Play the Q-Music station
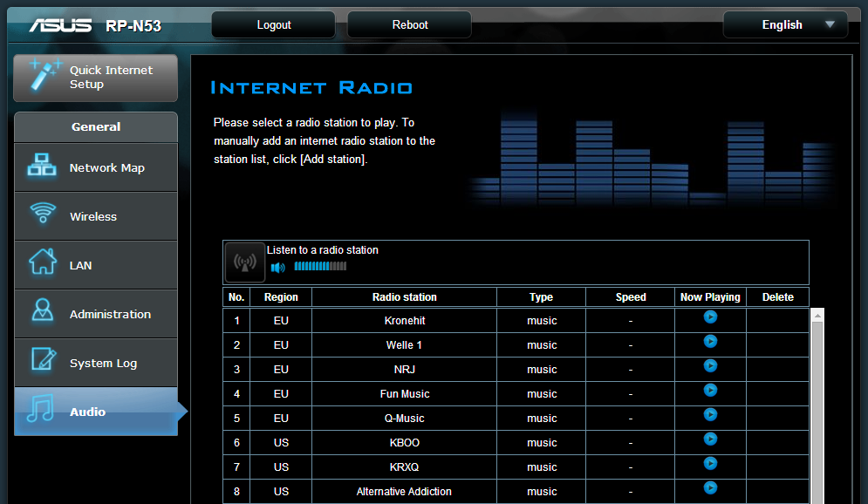The image size is (868, 504). (x=710, y=414)
